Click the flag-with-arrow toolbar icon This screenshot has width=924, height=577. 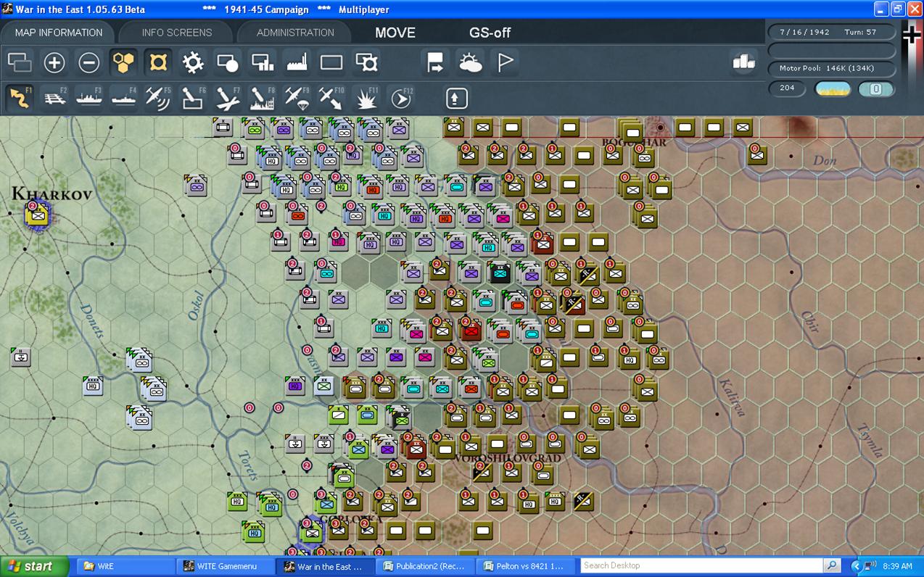(x=435, y=62)
